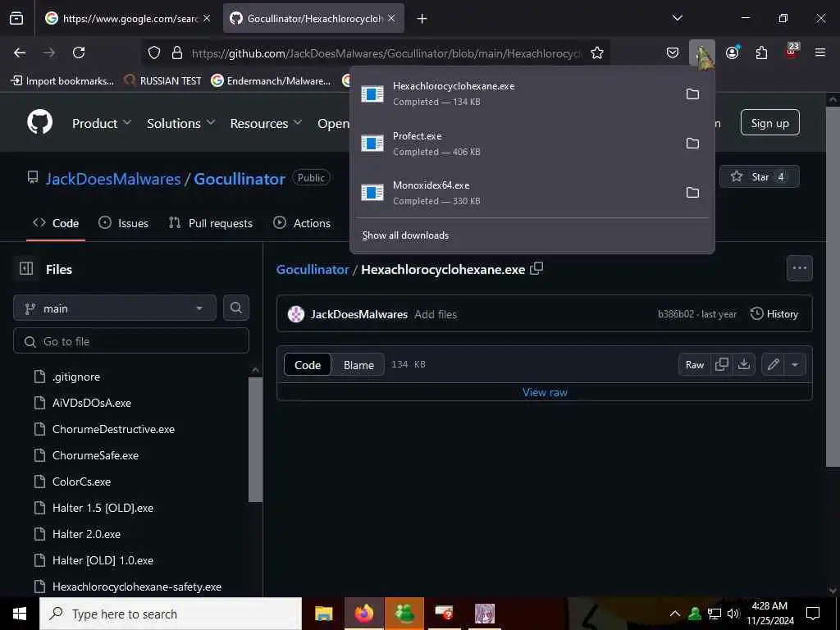Viewport: 840px width, 630px height.
Task: Open the file History link
Action: [x=774, y=314]
